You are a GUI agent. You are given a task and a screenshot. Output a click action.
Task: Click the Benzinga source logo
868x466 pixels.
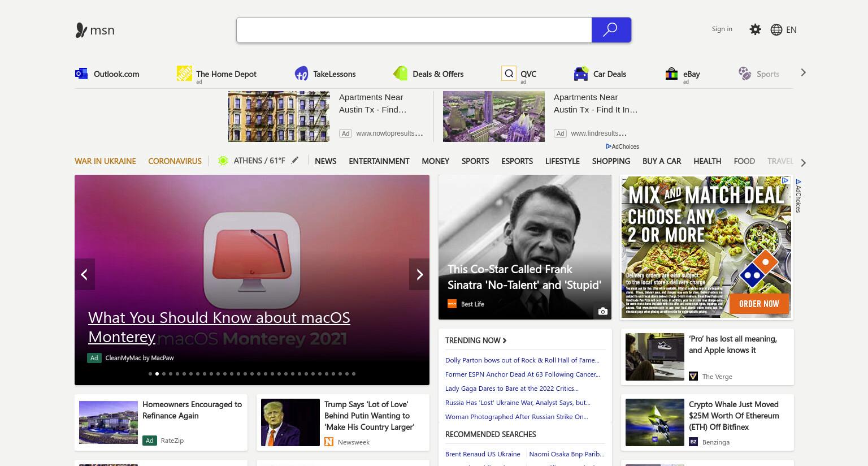point(693,442)
